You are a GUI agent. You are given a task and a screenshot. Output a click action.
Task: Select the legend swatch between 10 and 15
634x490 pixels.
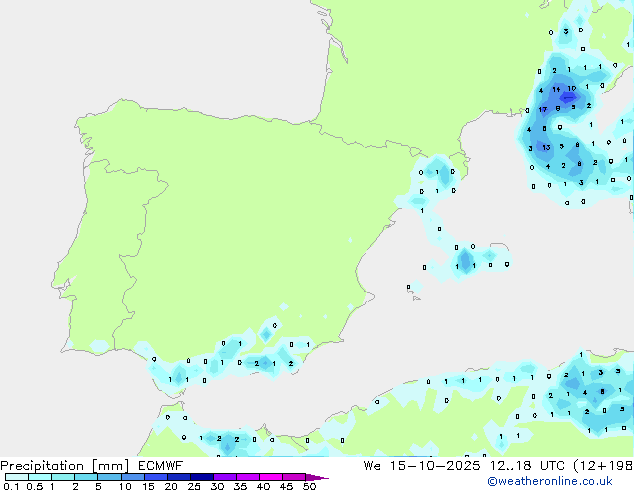tap(132, 477)
